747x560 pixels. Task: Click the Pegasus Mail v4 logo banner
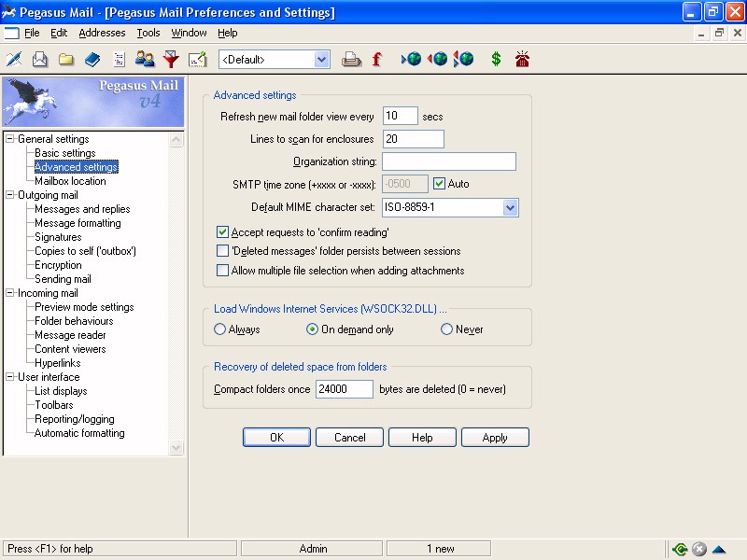point(93,102)
